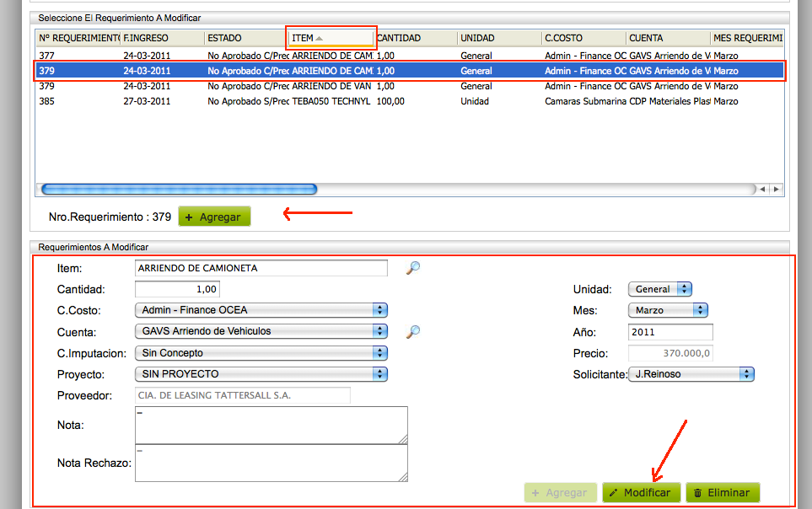Open the Mes dropdown

point(668,310)
